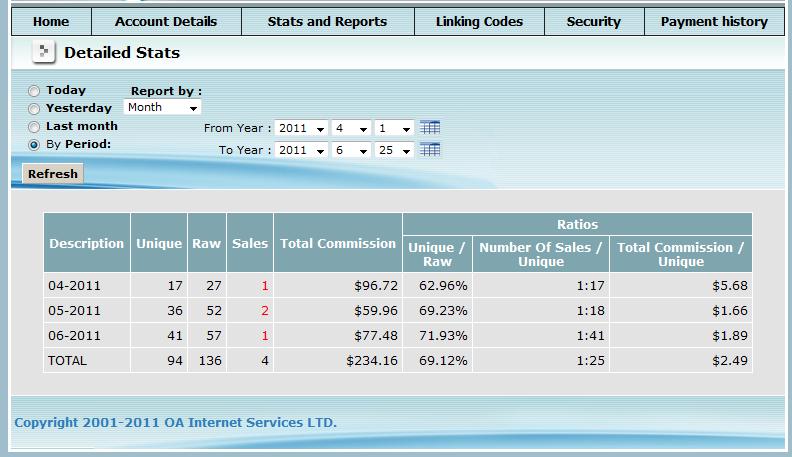Open the Report by Month dropdown
Image resolution: width=792 pixels, height=457 pixels.
pyautogui.click(x=162, y=107)
